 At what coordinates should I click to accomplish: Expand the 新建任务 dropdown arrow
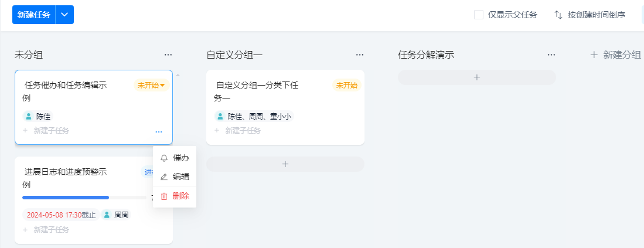pyautogui.click(x=64, y=15)
